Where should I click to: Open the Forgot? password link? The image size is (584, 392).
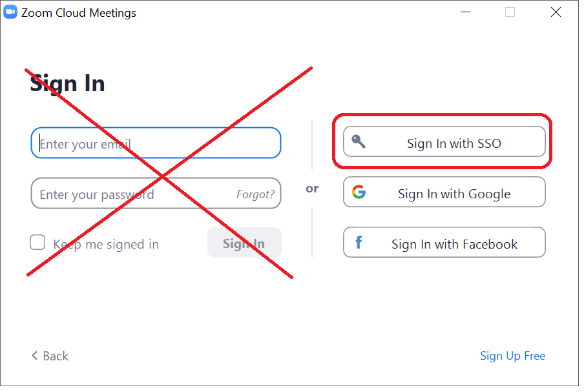click(x=256, y=194)
